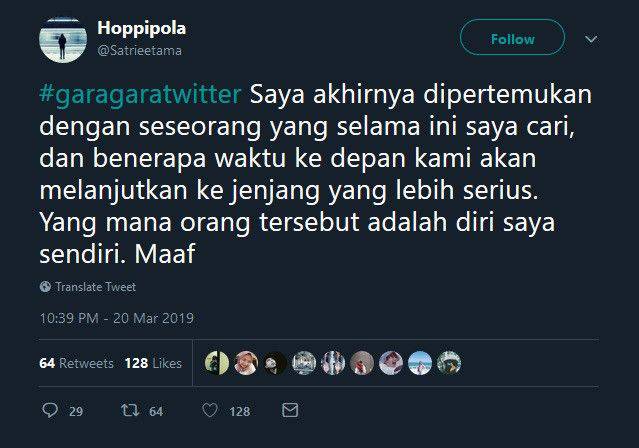The width and height of the screenshot is (639, 448).
Task: Expand the tweet options chevron menu
Action: click(590, 39)
